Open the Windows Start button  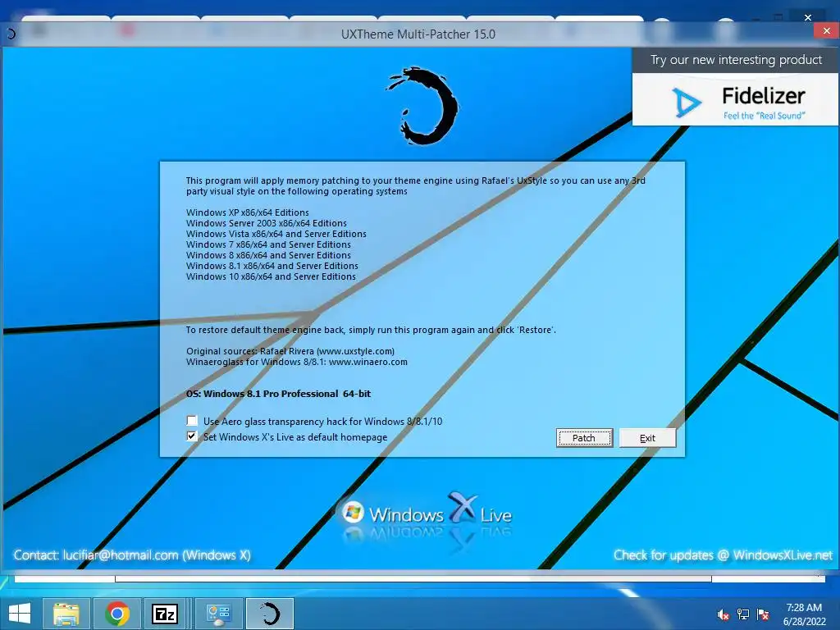20,614
